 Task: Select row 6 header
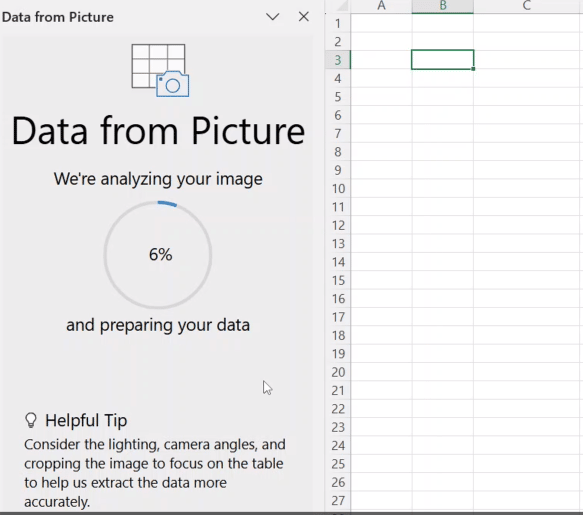[338, 115]
